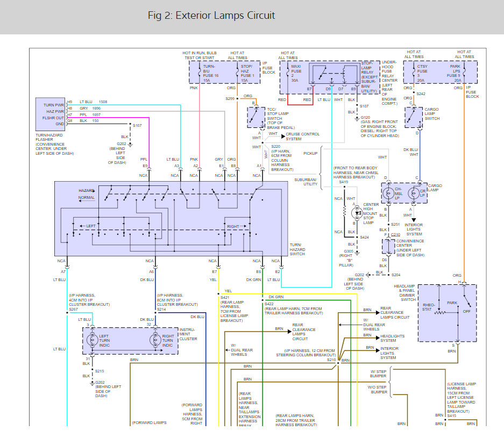
Task: Click the HAZARD label in the switch block
Action: (x=87, y=190)
